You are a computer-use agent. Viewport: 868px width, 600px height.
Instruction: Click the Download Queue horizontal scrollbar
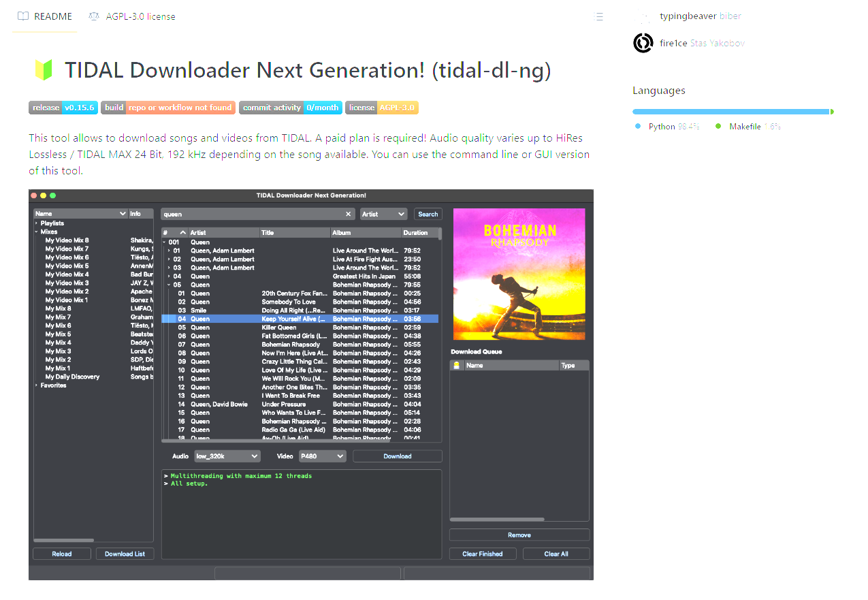[498, 519]
